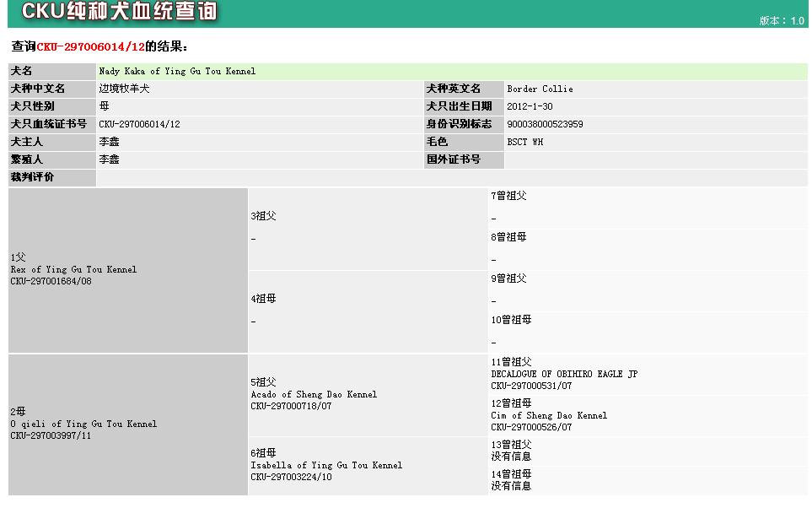Image resolution: width=812 pixels, height=508 pixels.
Task: Click the 犬只性别 label
Action: pos(32,106)
